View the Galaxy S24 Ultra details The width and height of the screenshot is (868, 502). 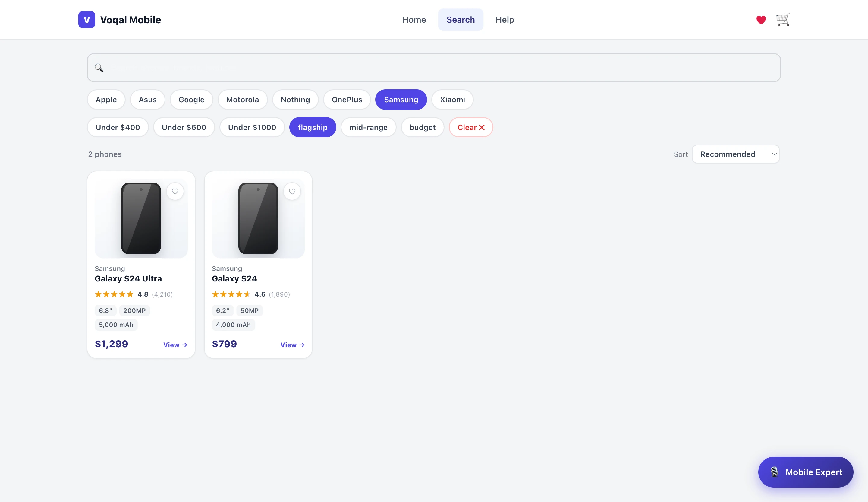(175, 345)
